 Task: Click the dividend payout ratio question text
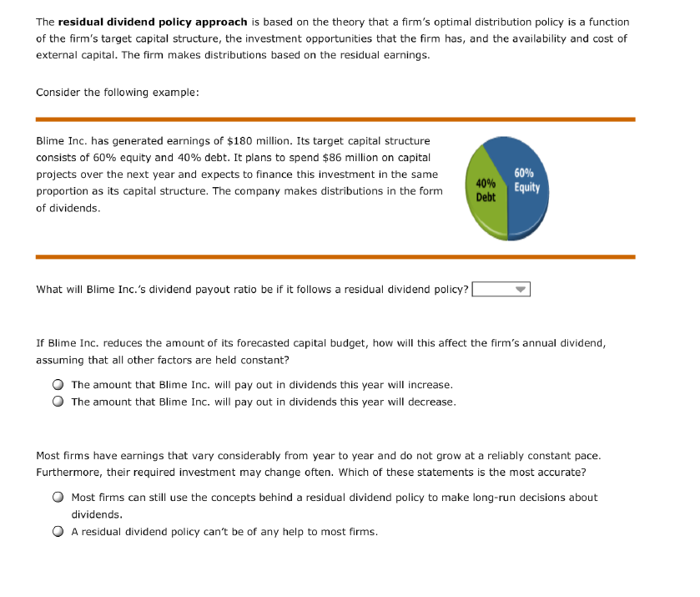[x=250, y=289]
